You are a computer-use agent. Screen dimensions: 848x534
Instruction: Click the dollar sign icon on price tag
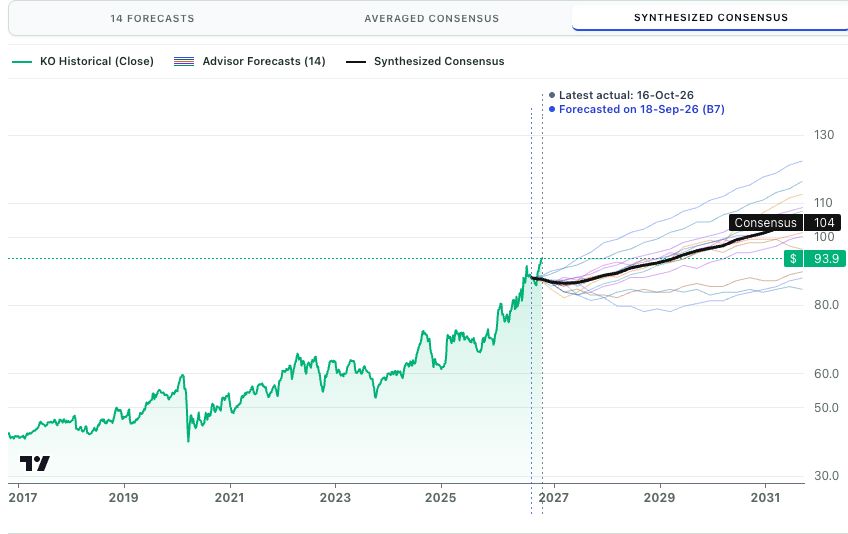[x=793, y=259]
